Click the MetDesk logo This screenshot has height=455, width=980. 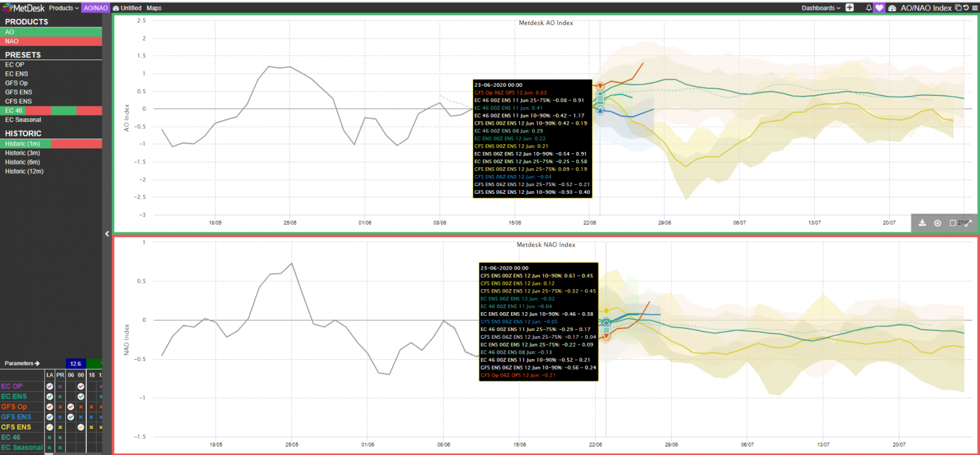(23, 8)
